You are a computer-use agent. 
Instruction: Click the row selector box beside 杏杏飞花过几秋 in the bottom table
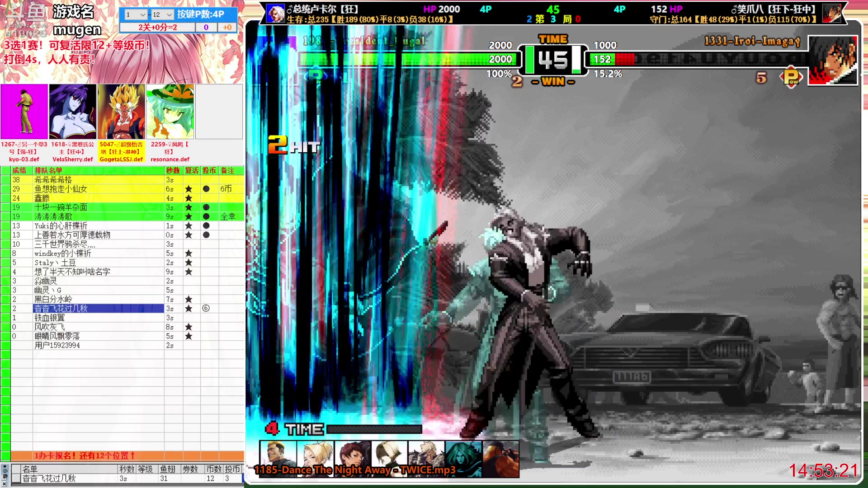16,479
